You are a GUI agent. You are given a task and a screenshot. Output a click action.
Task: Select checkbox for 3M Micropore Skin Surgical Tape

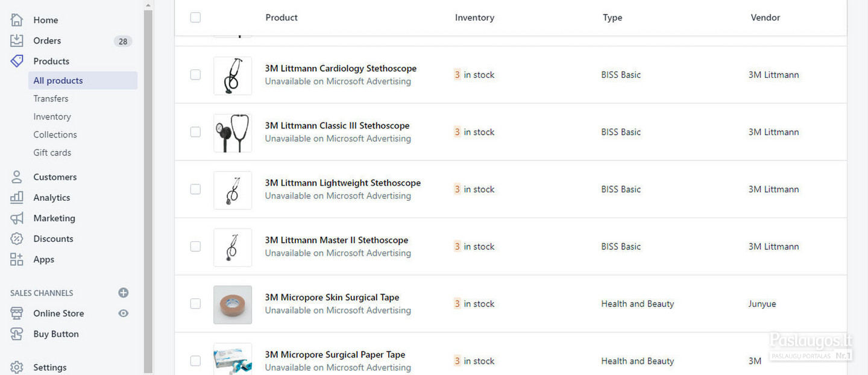click(195, 303)
